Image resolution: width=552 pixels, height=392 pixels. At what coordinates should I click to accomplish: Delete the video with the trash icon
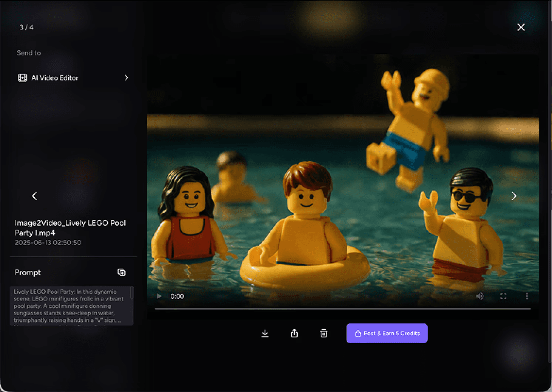(x=323, y=333)
